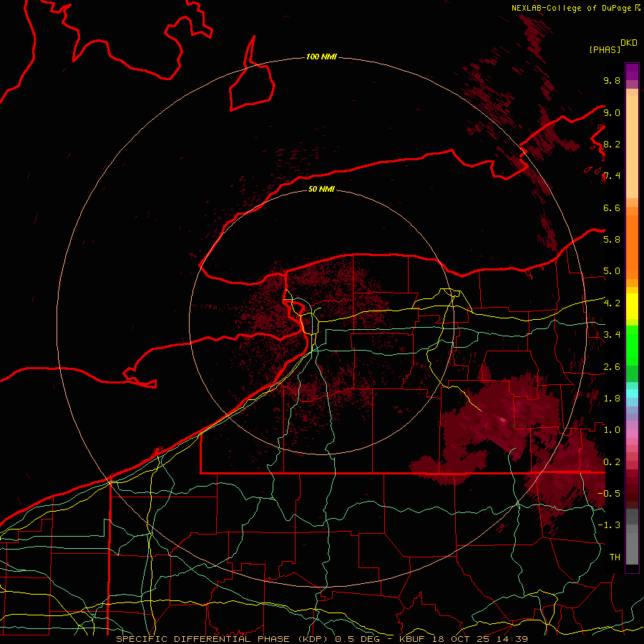Click the yellow segment of the color bar

pos(632,306)
